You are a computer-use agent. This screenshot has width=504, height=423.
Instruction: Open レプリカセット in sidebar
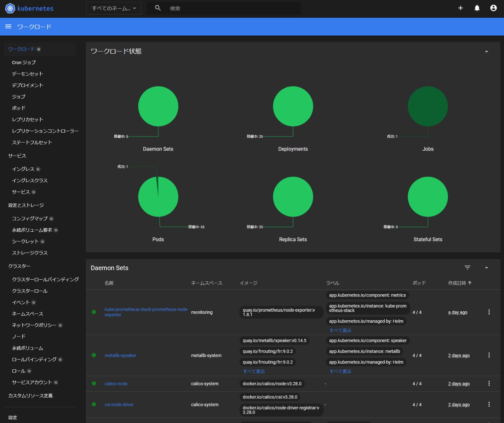tap(27, 120)
